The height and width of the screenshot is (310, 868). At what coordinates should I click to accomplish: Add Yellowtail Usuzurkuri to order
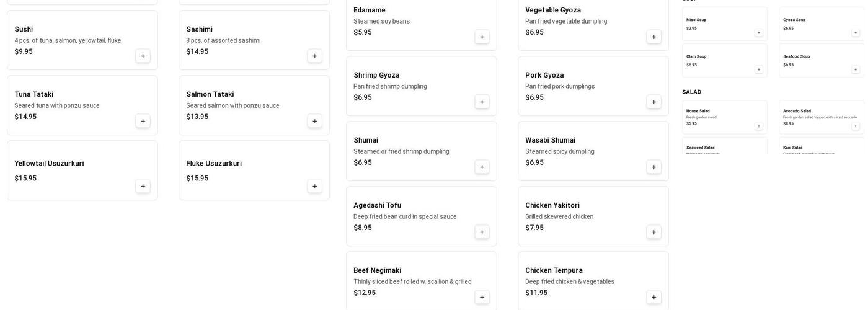143,186
